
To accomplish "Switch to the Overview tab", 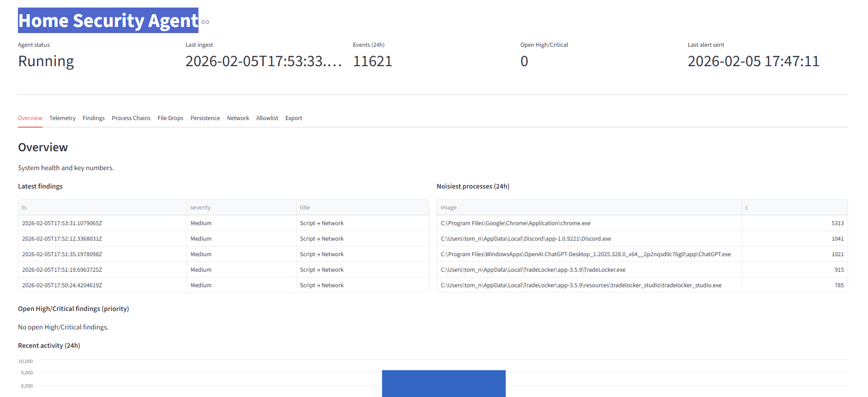I will pos(30,118).
